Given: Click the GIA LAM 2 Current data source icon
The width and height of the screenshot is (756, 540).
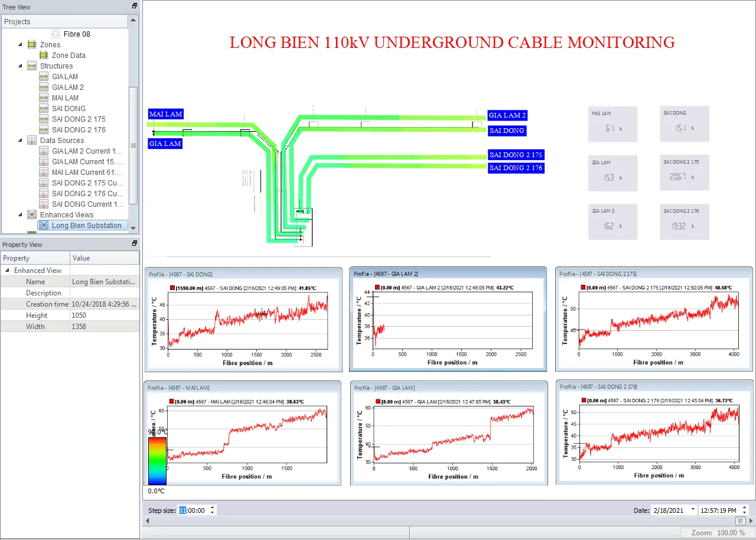Looking at the screenshot, I should (44, 151).
